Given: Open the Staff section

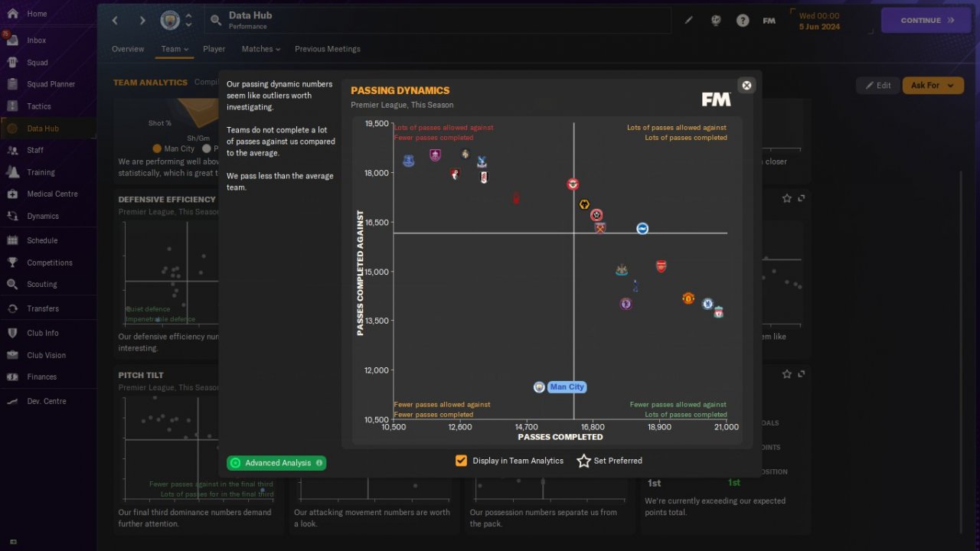Looking at the screenshot, I should (x=35, y=150).
